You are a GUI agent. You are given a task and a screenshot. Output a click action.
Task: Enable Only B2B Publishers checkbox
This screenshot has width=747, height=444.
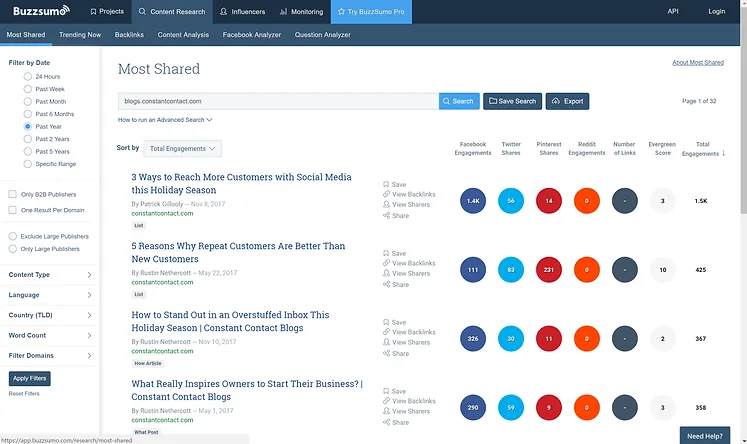click(12, 194)
